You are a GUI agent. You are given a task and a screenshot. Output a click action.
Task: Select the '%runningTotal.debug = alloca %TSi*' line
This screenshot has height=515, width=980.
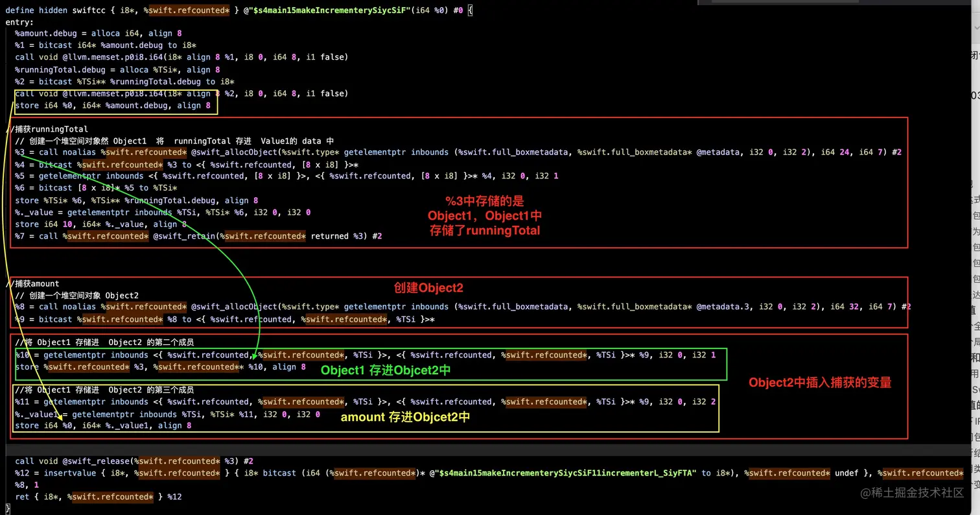coord(117,69)
